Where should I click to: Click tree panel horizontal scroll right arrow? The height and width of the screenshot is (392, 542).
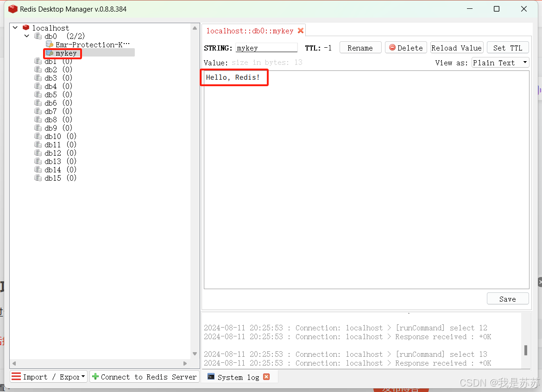tap(185, 363)
